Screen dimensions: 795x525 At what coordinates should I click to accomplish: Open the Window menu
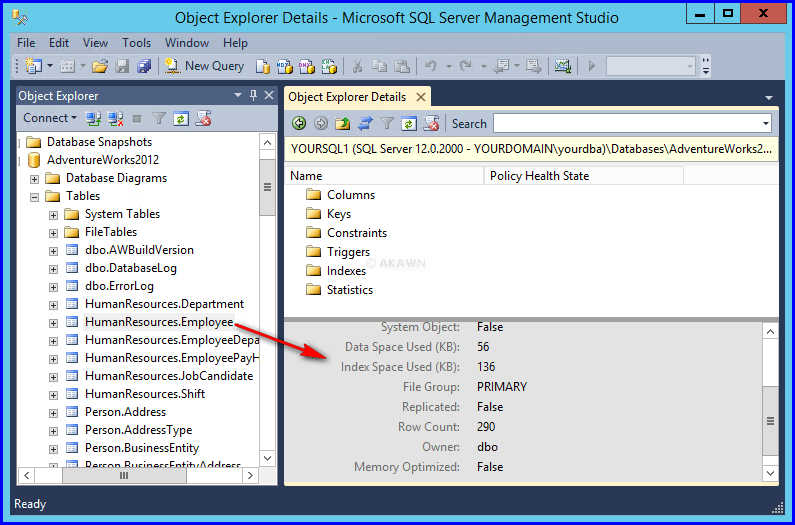pos(187,43)
